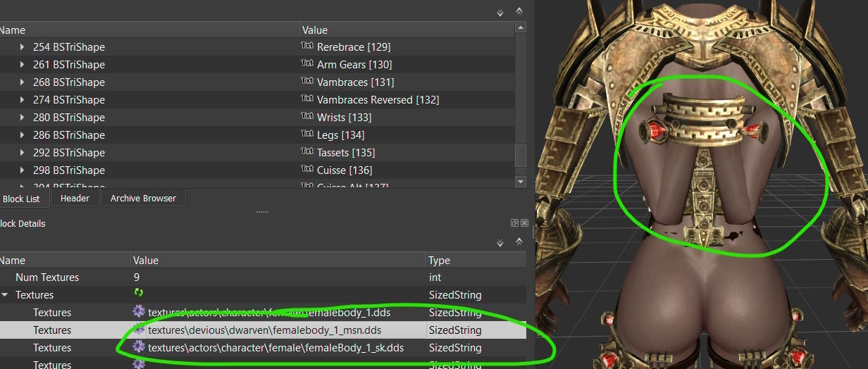Expand the 298 BSTriShape block

pyautogui.click(x=23, y=170)
